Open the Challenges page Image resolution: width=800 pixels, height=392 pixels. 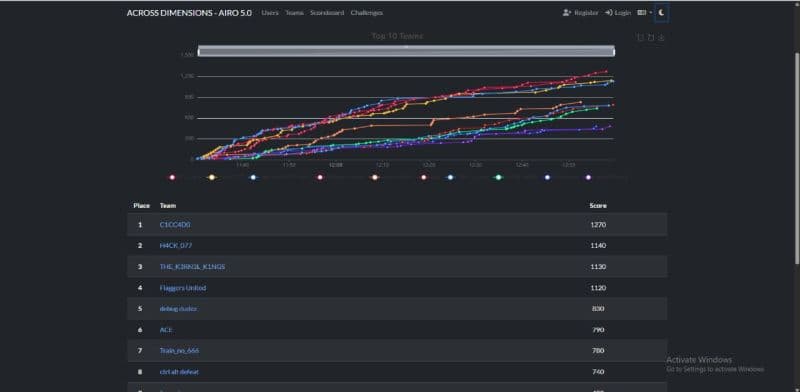pos(367,13)
